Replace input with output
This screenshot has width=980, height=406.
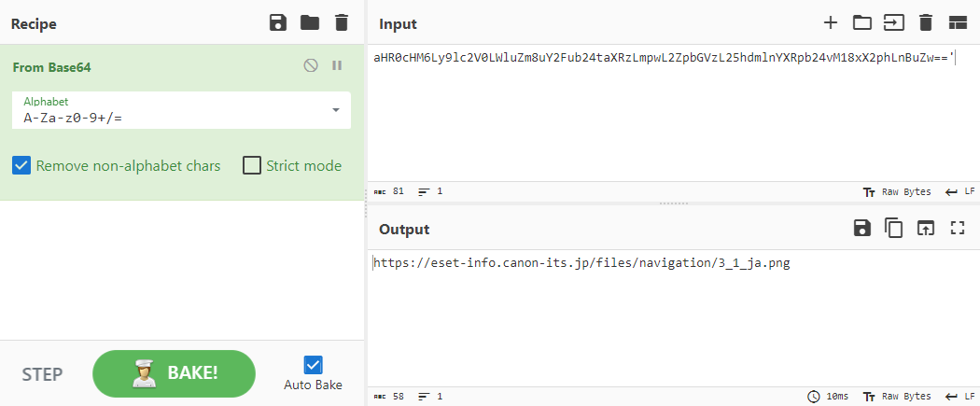[925, 228]
